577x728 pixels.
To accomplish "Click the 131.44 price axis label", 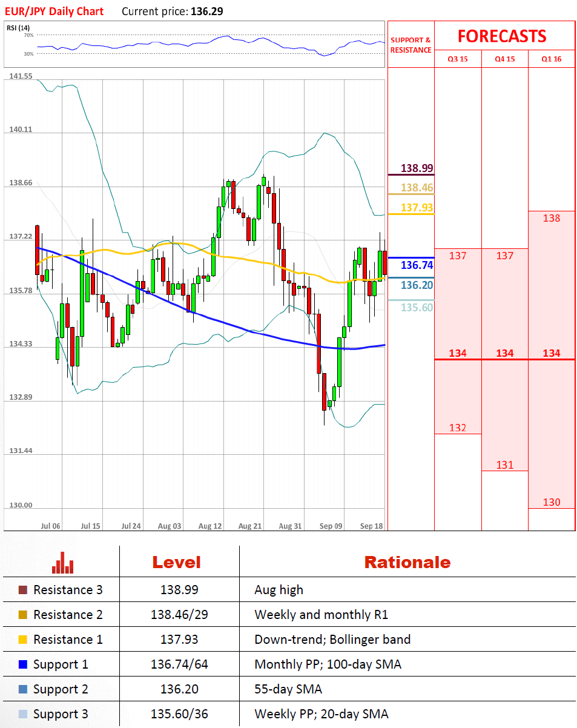I will tap(20, 451).
